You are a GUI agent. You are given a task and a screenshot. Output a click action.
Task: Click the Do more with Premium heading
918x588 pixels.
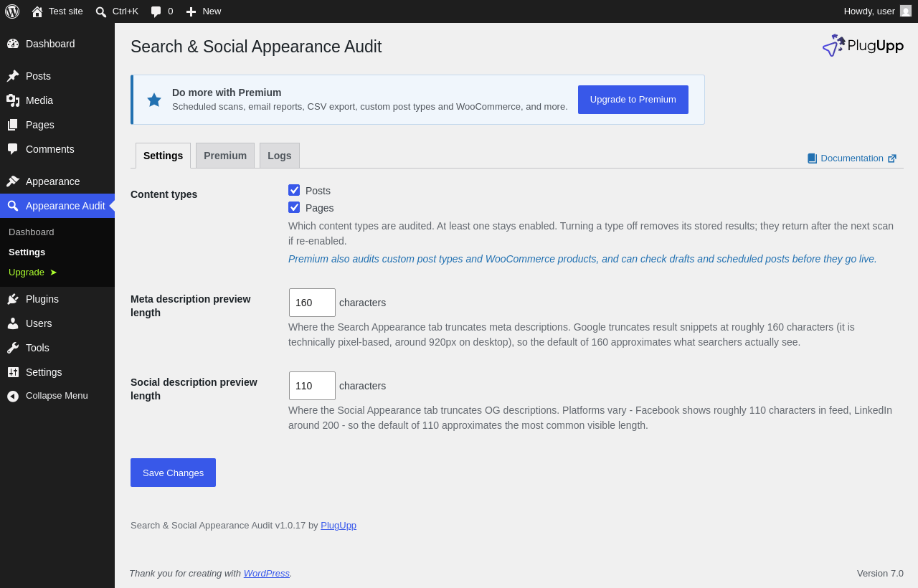pos(227,93)
